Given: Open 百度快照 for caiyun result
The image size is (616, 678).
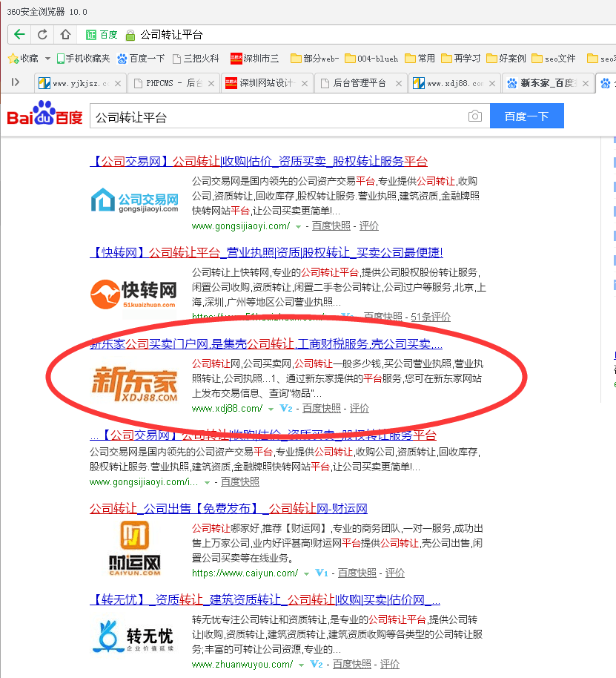Looking at the screenshot, I should pos(357,573).
